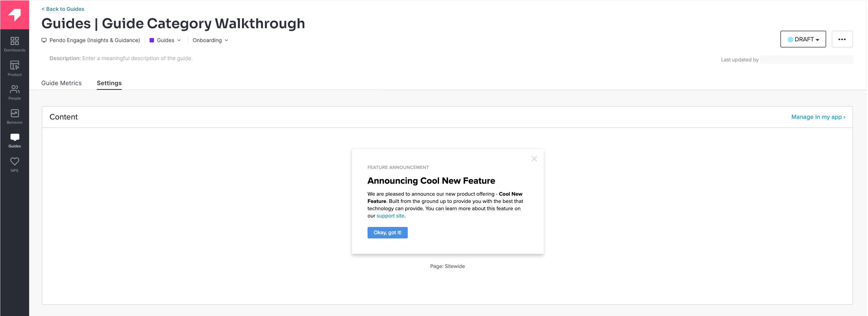Viewport: 868px width, 316px height.
Task: Open Dashboards in the sidebar
Action: coord(15,44)
